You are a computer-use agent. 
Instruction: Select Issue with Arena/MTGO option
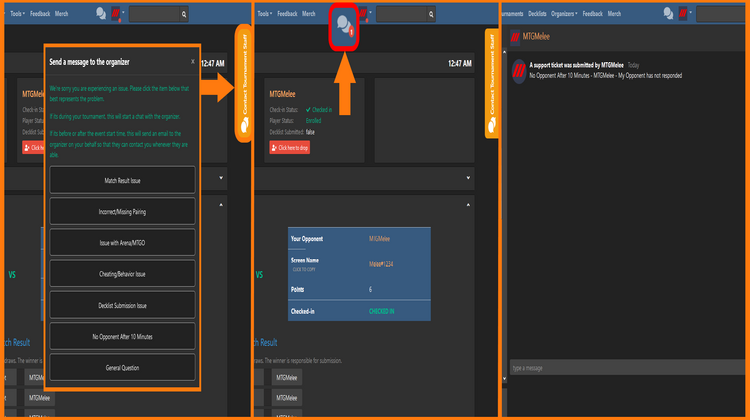122,243
